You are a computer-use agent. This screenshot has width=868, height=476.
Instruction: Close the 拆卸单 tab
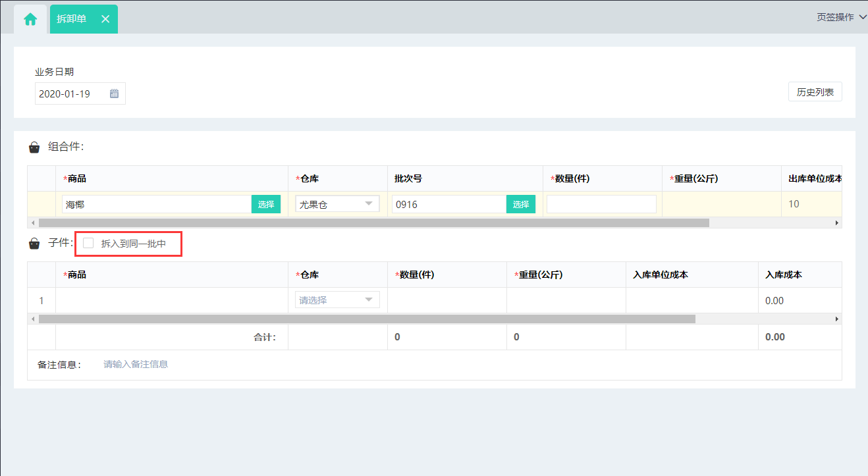click(x=105, y=19)
